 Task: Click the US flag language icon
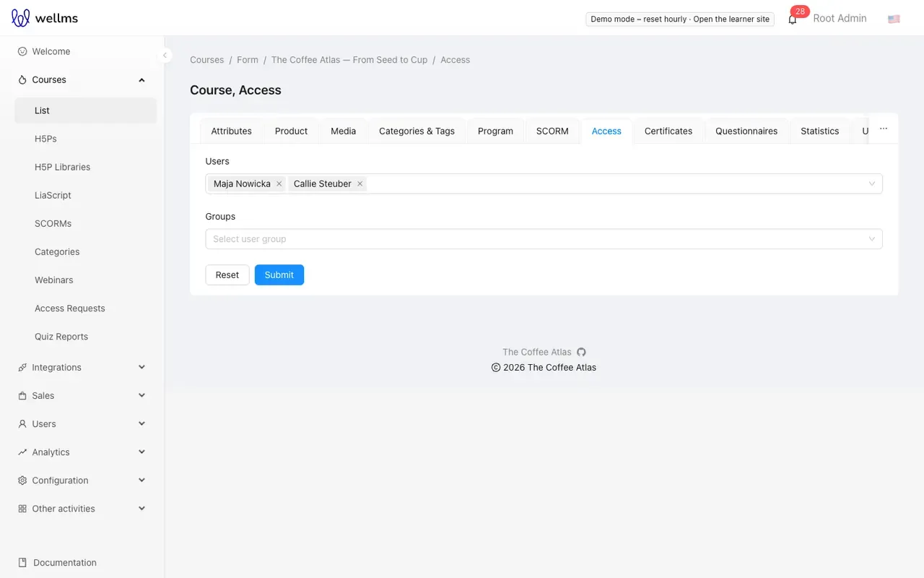pos(894,19)
